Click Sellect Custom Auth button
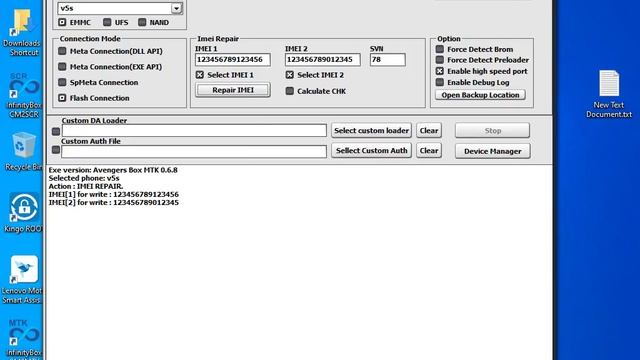Screen dimensions: 640x360 pyautogui.click(x=371, y=151)
